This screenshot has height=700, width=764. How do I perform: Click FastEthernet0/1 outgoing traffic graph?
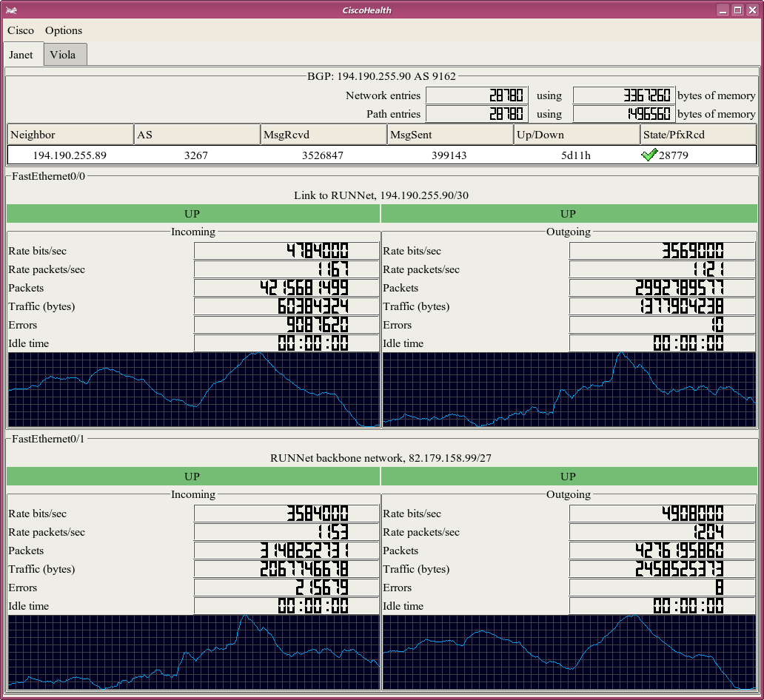click(x=569, y=652)
